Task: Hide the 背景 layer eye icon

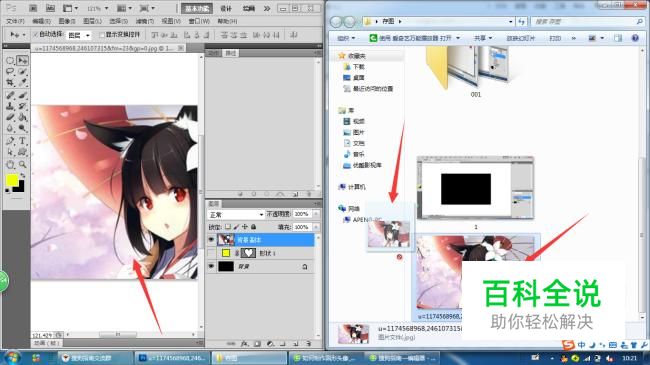Action: 211,266
